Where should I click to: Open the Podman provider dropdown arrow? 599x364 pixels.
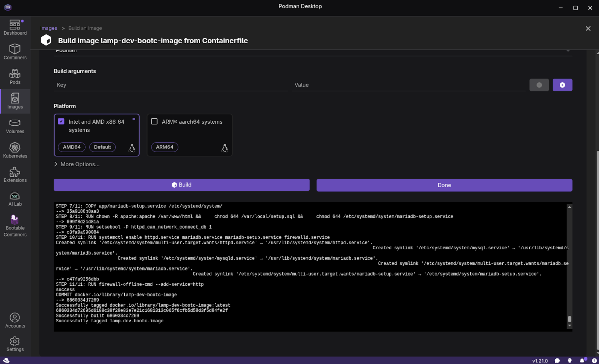point(568,51)
